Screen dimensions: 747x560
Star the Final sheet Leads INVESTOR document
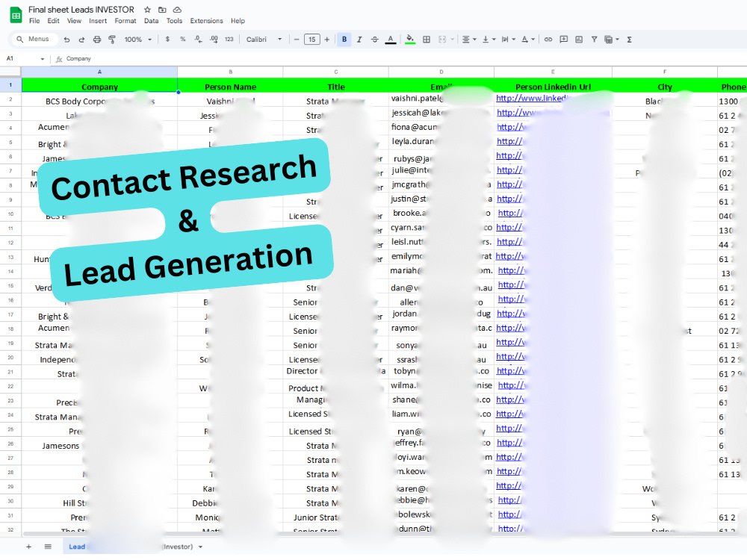[x=148, y=10]
